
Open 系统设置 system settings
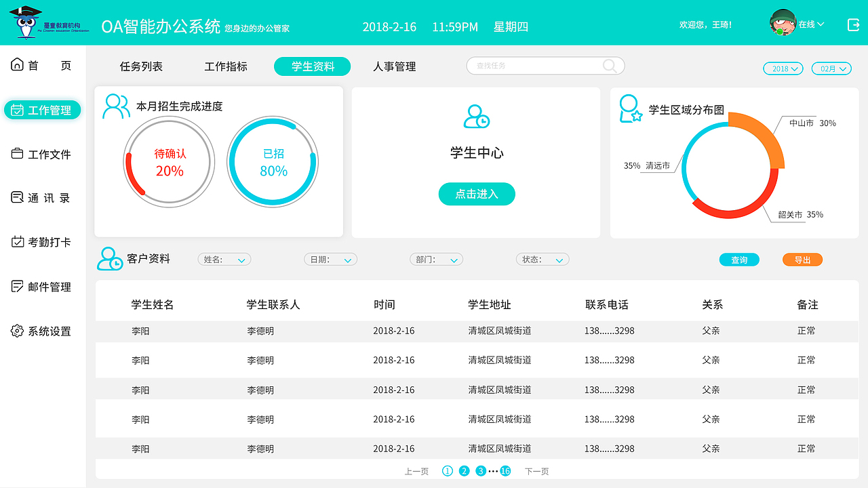click(x=42, y=331)
